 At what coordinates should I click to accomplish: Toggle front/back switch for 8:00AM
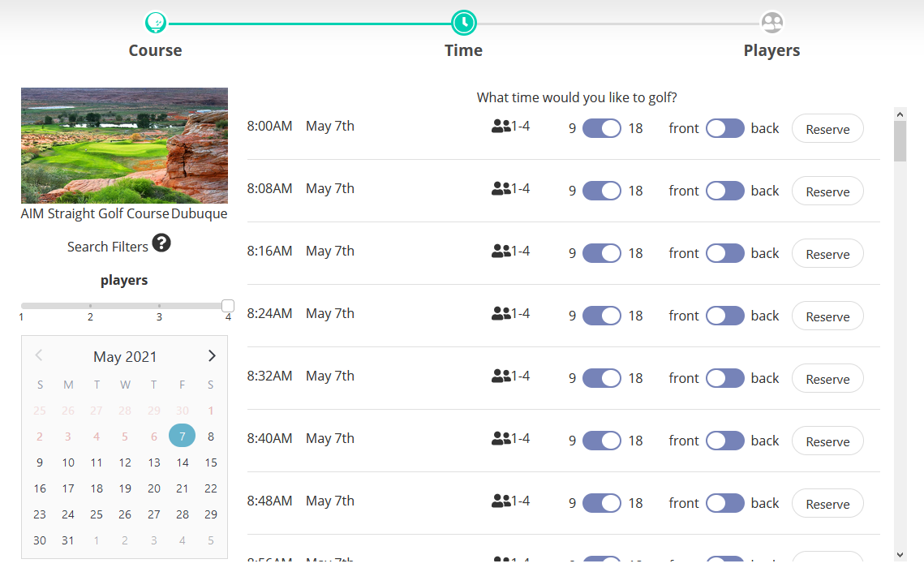coord(725,128)
